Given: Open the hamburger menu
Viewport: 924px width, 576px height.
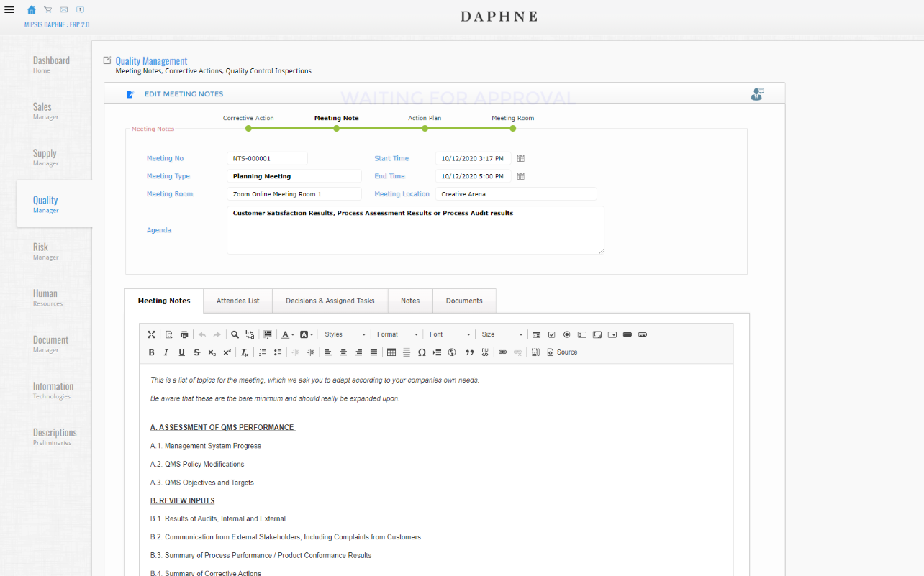Looking at the screenshot, I should point(9,9).
